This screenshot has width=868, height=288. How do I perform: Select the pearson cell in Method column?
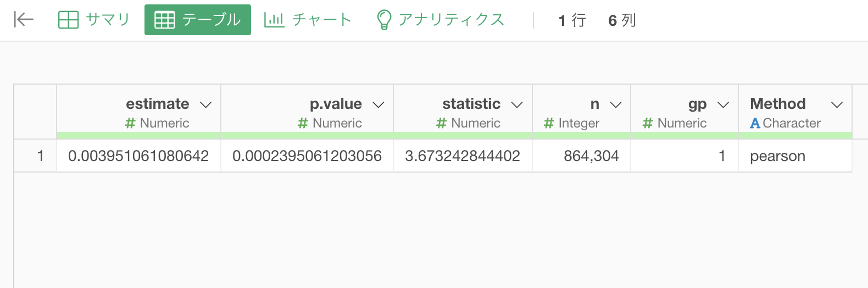(795, 156)
